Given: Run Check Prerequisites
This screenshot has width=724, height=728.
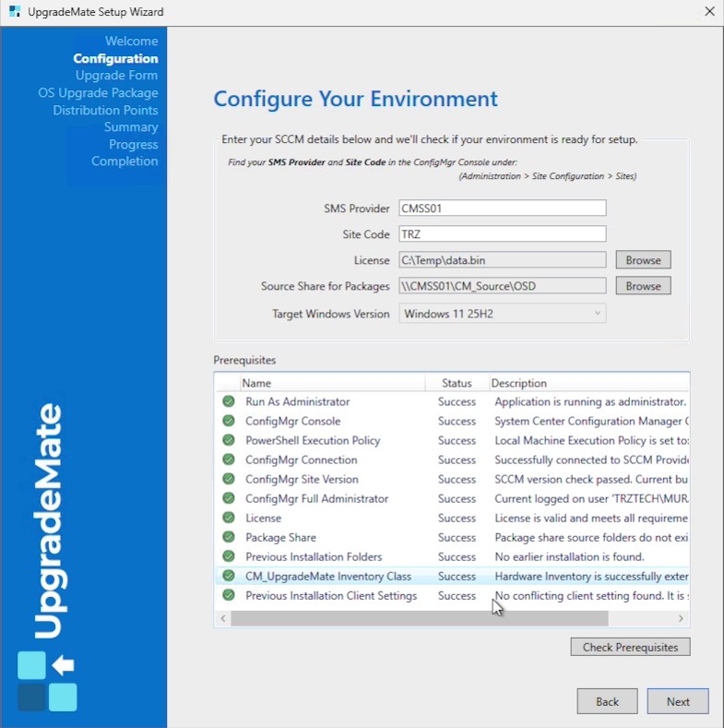Looking at the screenshot, I should pos(630,647).
